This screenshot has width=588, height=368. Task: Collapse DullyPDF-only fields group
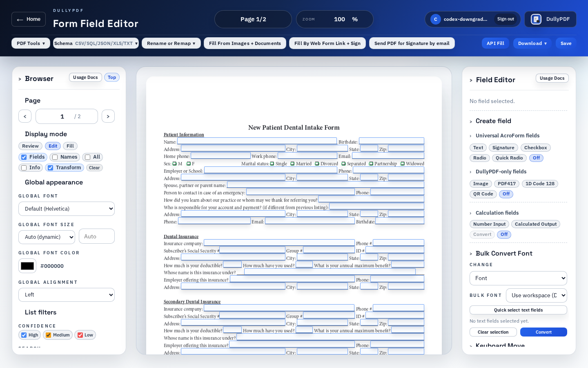[471, 172]
